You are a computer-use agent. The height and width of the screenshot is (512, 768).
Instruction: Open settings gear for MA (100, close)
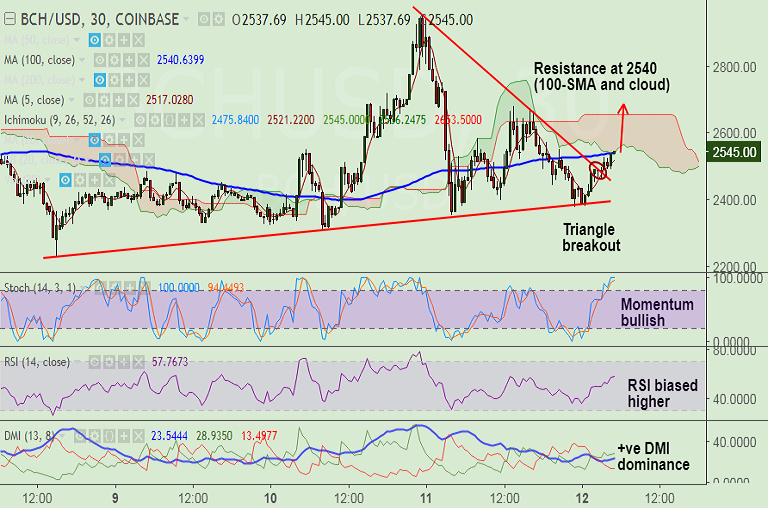114,60
